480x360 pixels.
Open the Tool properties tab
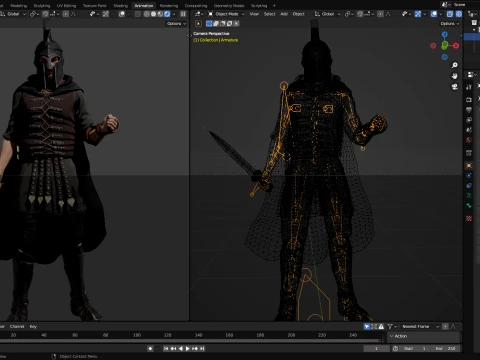point(469,87)
